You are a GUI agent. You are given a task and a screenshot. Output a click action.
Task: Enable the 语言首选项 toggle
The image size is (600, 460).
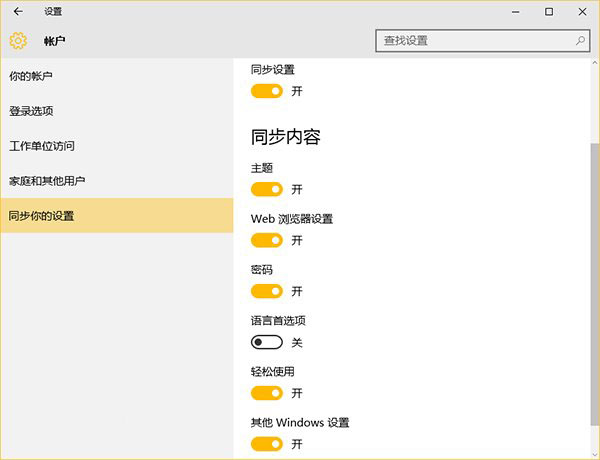coord(267,342)
